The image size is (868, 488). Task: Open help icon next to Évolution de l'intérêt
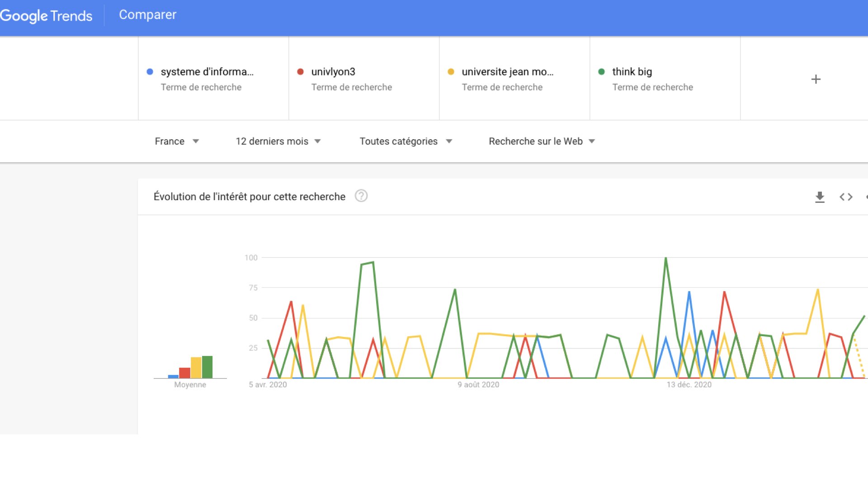point(361,196)
